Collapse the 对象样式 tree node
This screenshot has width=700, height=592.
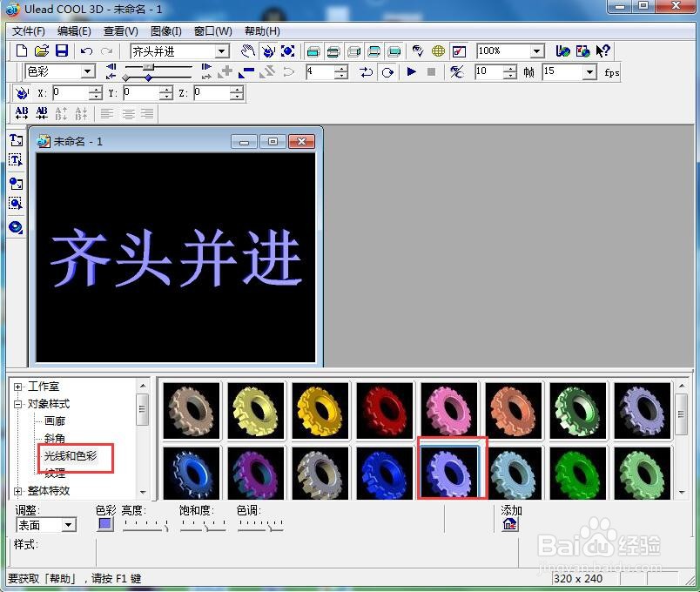[17, 404]
